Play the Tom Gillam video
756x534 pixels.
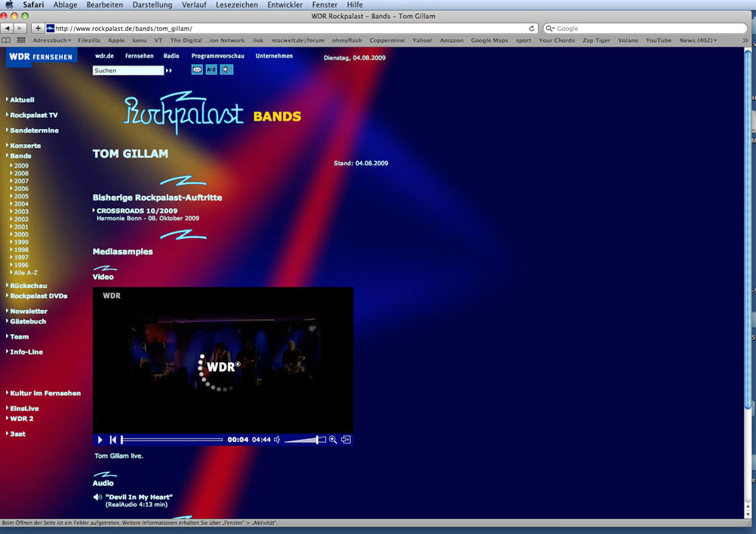pos(100,440)
